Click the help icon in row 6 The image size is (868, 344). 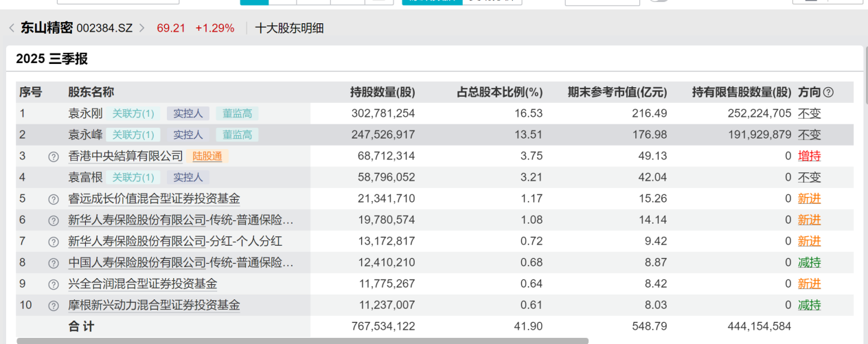tap(54, 220)
